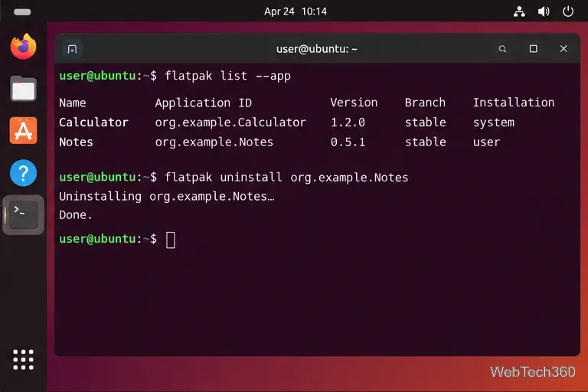
Task: Click 'org.example.Calculator' application ID
Action: (230, 122)
